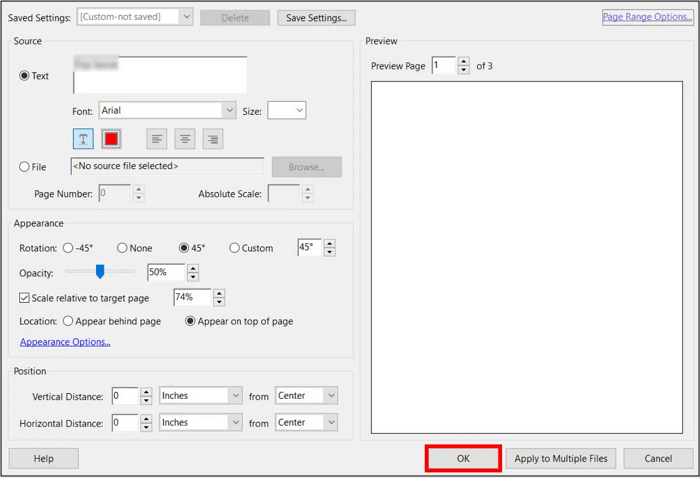Center-align the watermark text
The image size is (700, 478).
[184, 139]
